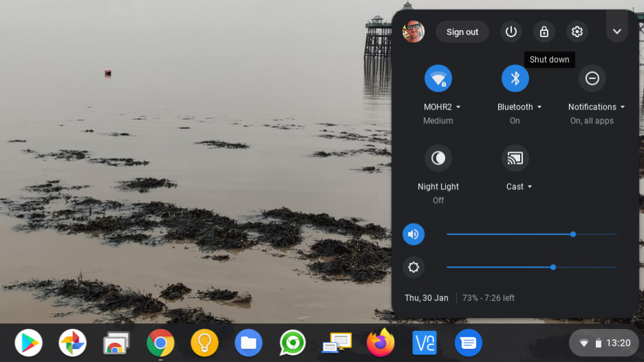Open Settings via the gear icon
Image resolution: width=644 pixels, height=362 pixels.
[x=577, y=32]
